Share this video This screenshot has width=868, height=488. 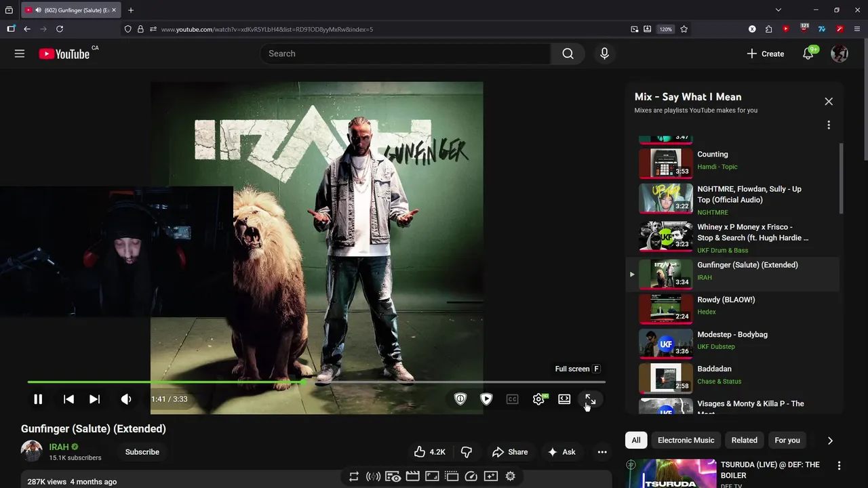(510, 452)
